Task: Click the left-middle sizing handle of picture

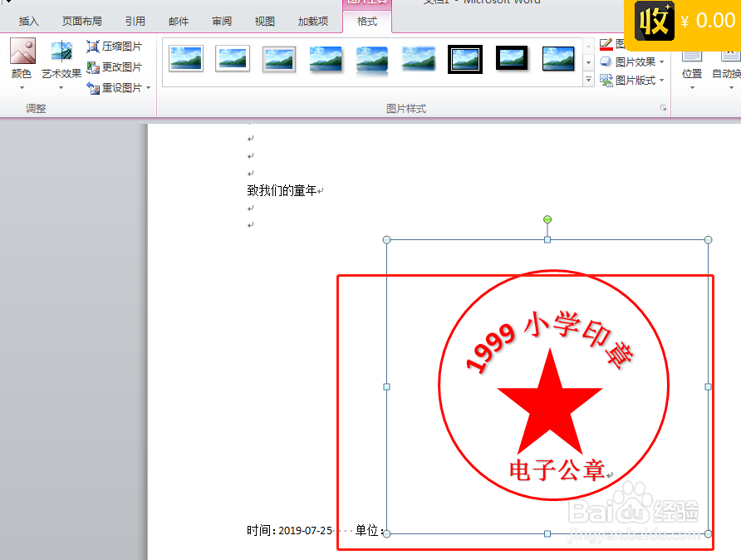Action: 386,386
